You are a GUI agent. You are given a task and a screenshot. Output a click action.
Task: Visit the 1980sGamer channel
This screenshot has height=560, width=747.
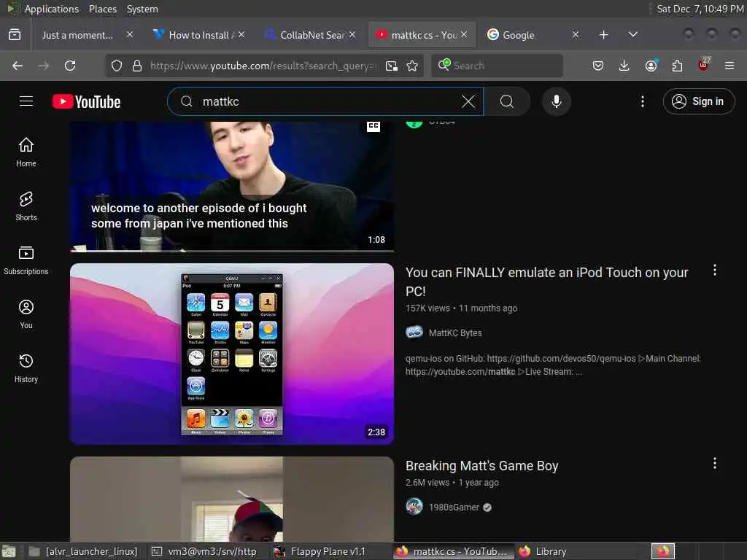[x=454, y=507]
